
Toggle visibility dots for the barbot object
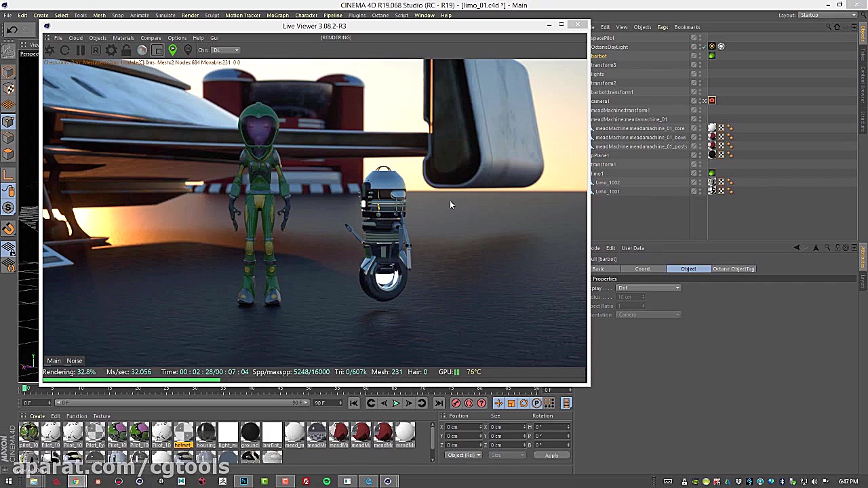point(701,56)
